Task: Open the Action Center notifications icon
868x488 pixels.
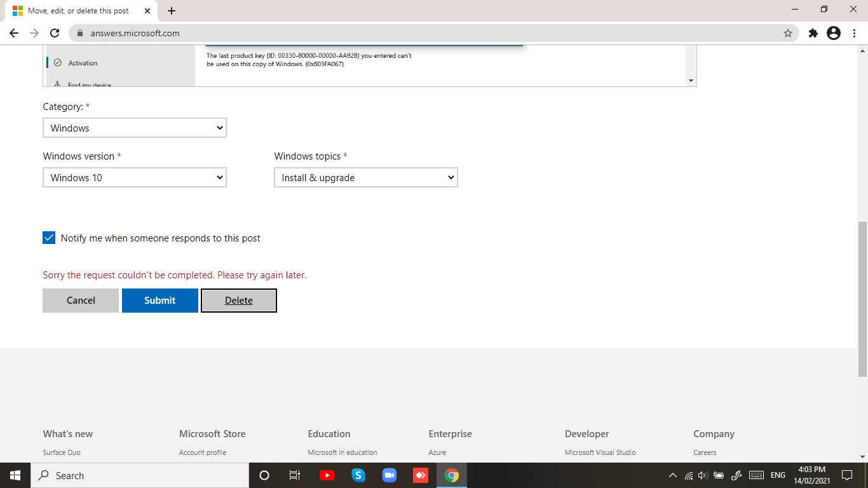Action: tap(846, 475)
